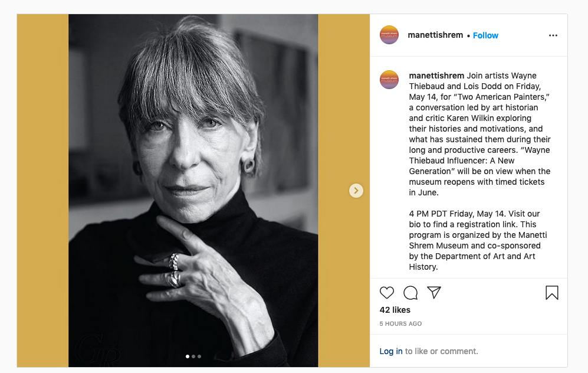Share the post via the paper plane icon
This screenshot has width=588, height=373.
(434, 293)
